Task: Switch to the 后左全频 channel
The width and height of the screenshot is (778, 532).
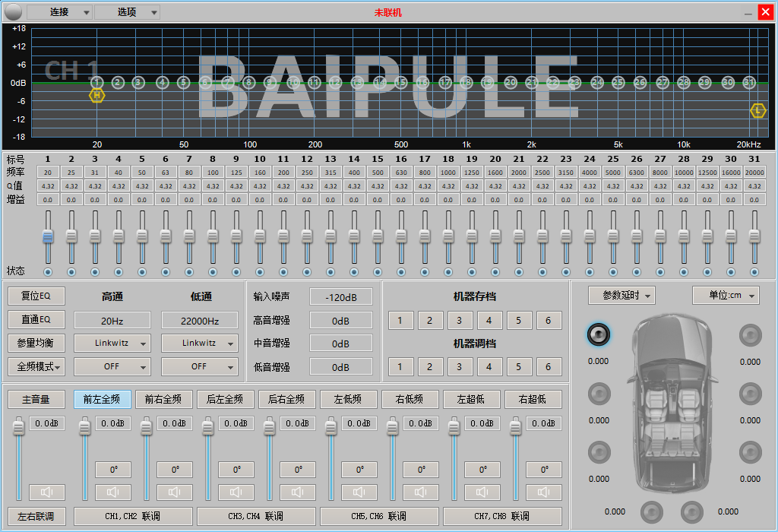Action: pos(225,400)
